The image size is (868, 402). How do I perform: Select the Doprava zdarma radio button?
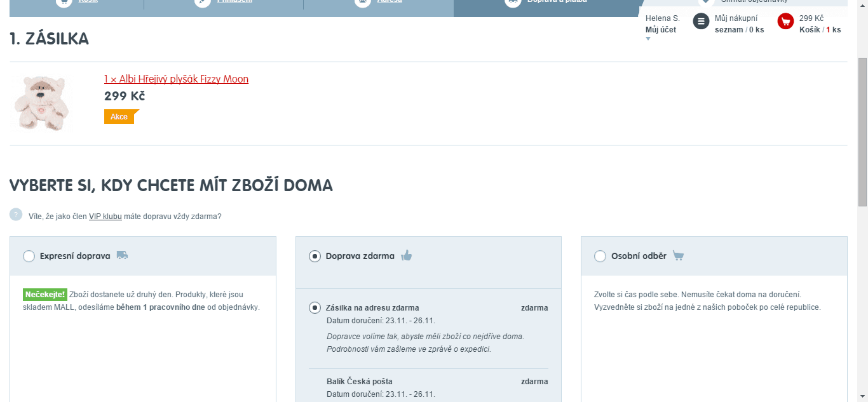(315, 256)
